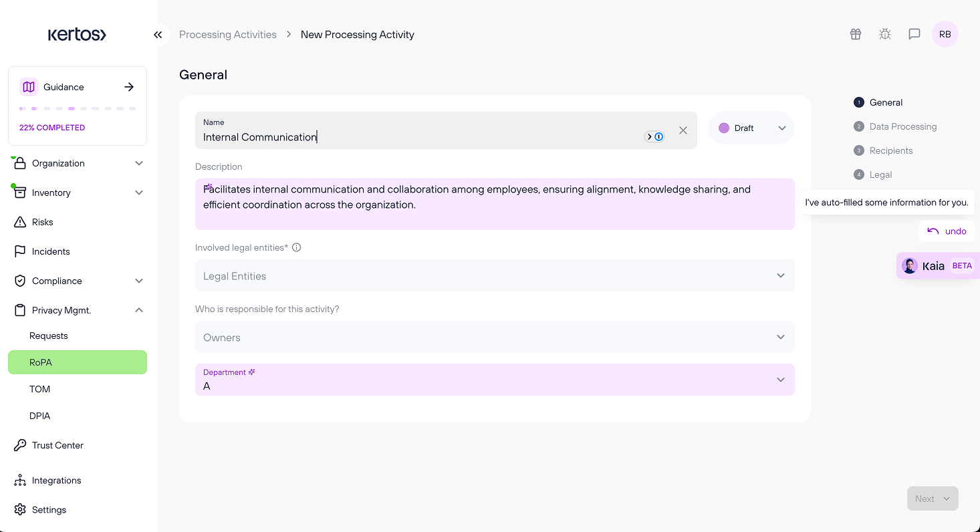Image resolution: width=980 pixels, height=532 pixels.
Task: Collapse the Privacy Mgmt. section
Action: click(139, 310)
